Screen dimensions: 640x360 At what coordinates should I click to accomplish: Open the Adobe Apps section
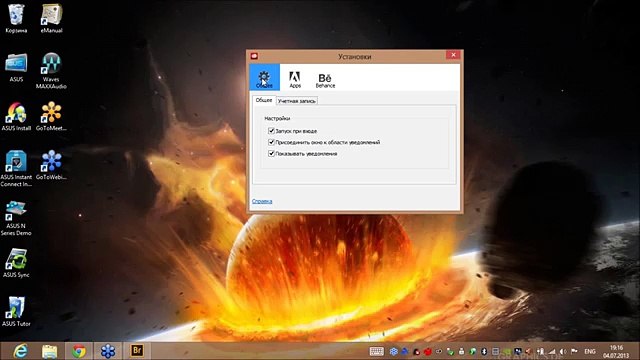295,79
